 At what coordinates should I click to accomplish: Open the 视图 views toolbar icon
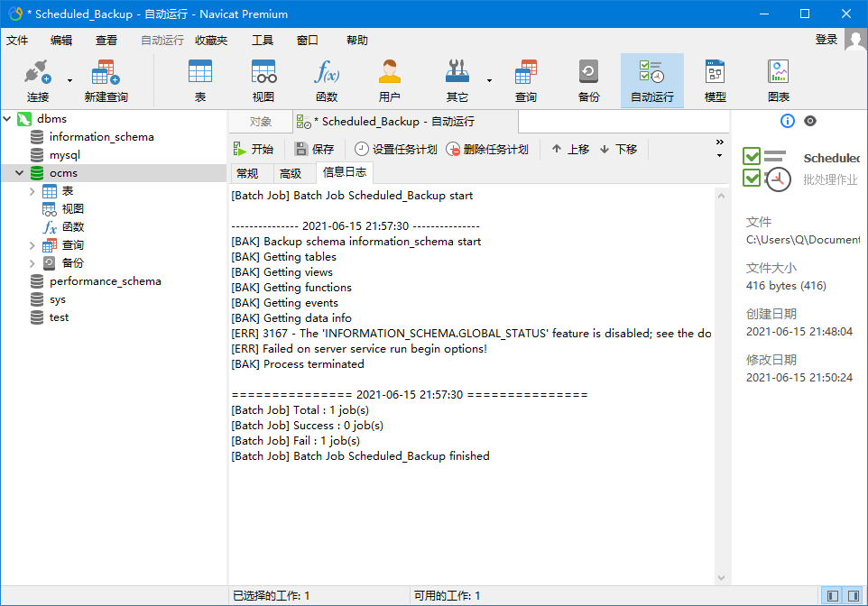[x=263, y=80]
